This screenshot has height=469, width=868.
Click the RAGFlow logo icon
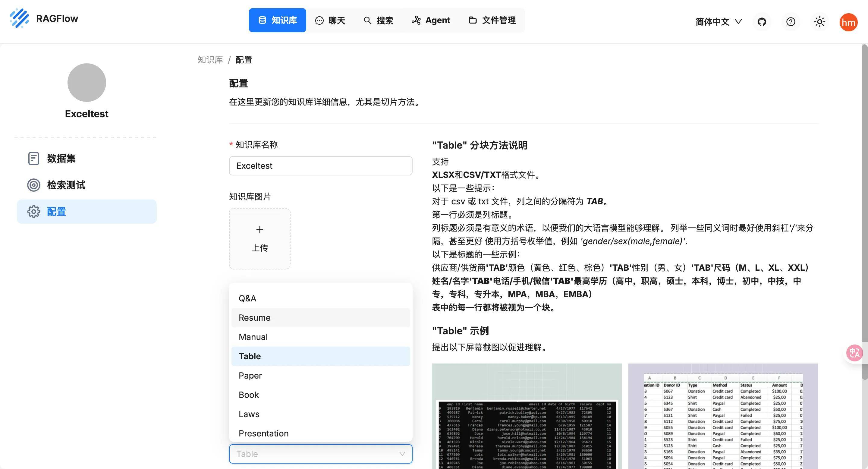point(20,18)
